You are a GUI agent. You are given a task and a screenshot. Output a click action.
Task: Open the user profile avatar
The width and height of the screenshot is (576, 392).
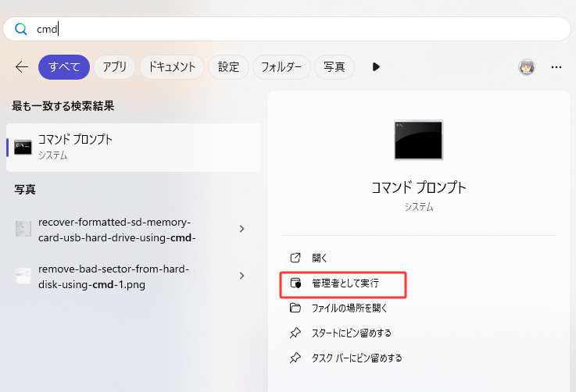[527, 67]
